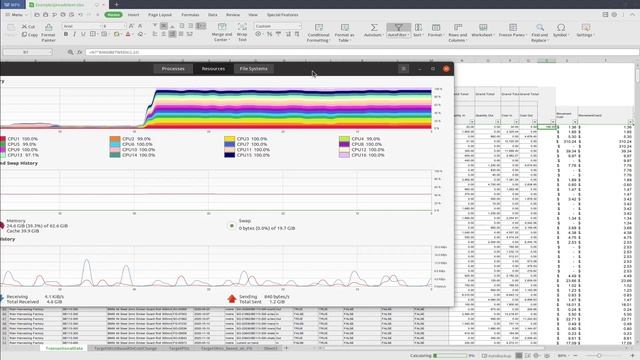Open the ribbon Settings button
The height and width of the screenshot is (360, 640).
point(585,30)
